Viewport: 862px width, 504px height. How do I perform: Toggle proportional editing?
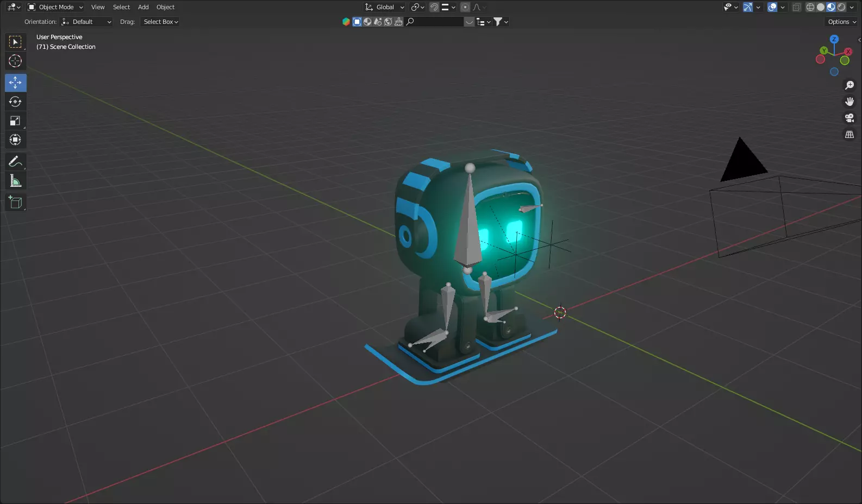465,7
